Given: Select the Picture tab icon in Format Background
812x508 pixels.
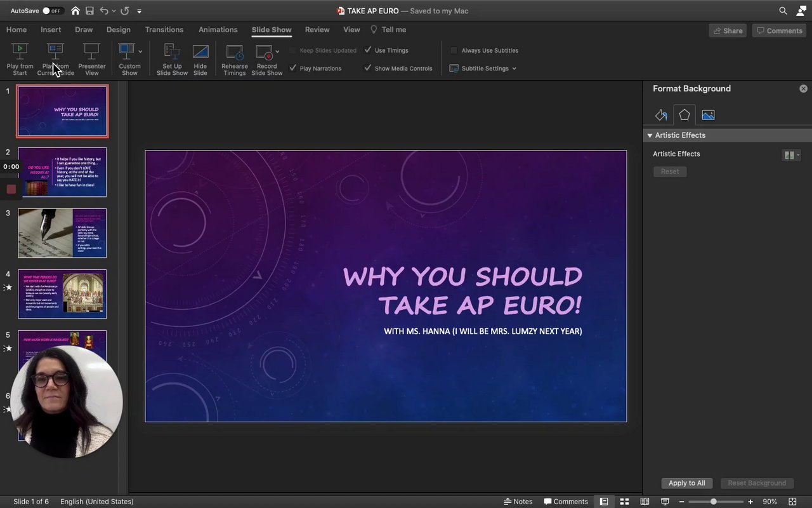Looking at the screenshot, I should click(708, 115).
